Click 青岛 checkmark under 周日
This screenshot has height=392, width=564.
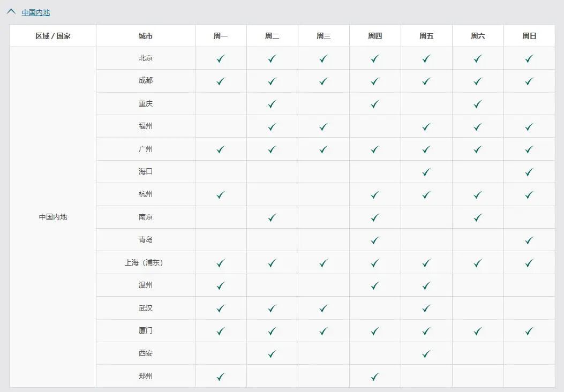(529, 240)
